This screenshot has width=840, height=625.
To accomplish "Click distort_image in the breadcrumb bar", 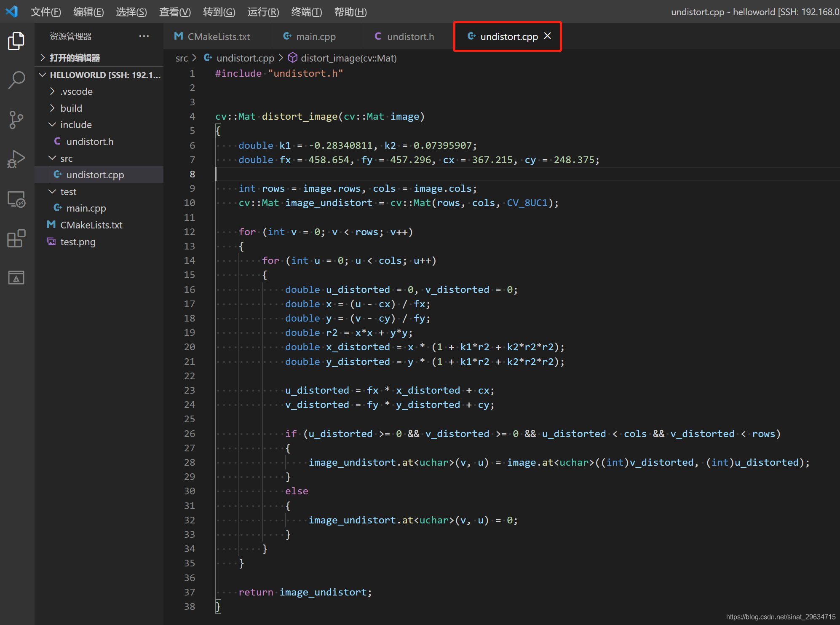I will coord(348,58).
